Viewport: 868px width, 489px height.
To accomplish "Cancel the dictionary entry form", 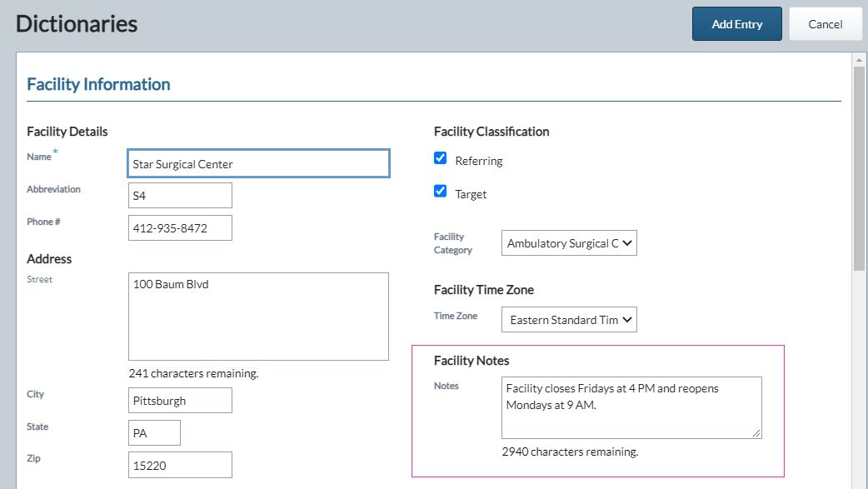I will pyautogui.click(x=825, y=24).
